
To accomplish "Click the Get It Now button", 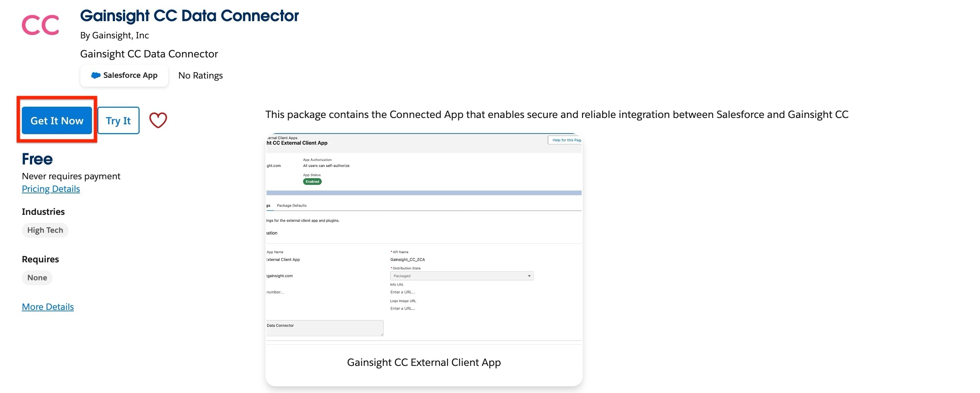I will pos(57,120).
